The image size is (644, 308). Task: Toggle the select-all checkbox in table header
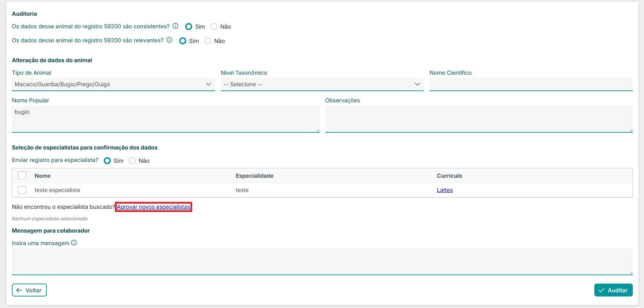[22, 175]
